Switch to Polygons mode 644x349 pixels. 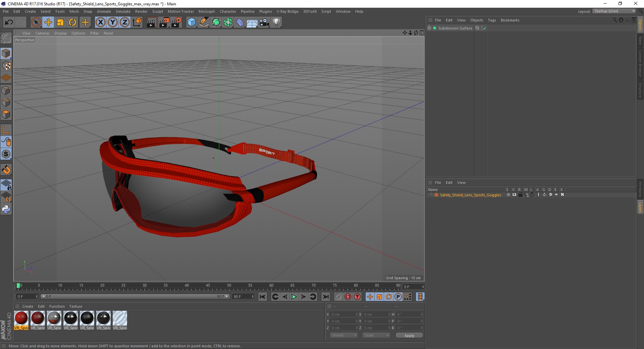[6, 114]
